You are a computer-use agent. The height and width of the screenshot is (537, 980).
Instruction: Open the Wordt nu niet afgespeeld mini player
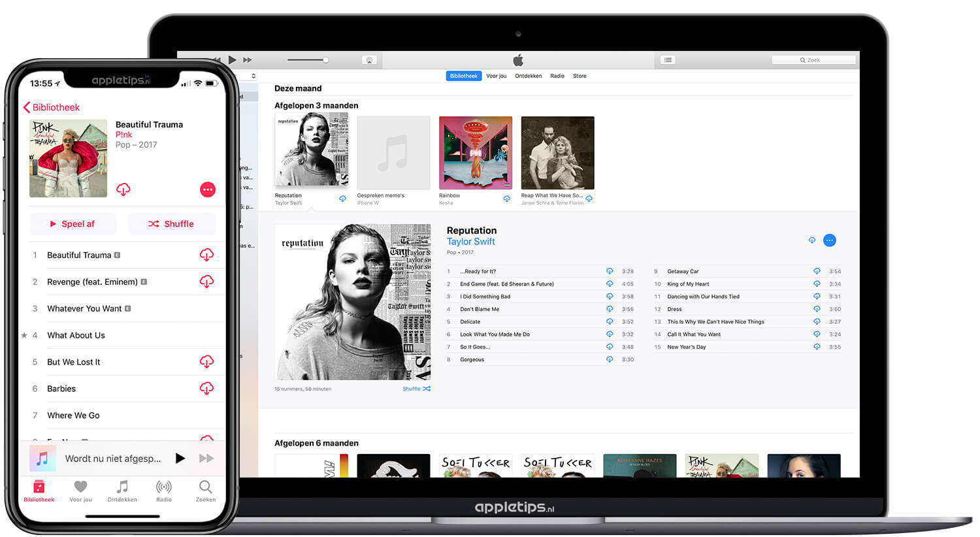click(x=112, y=459)
